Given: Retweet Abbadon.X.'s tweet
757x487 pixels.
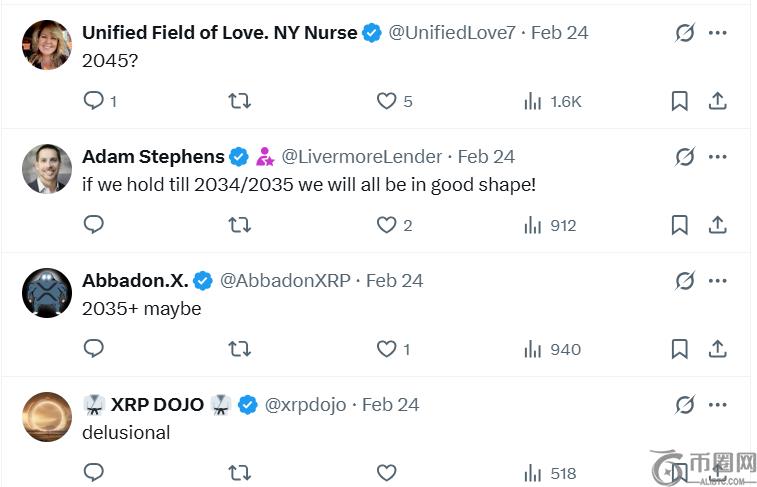Looking at the screenshot, I should click(x=239, y=349).
